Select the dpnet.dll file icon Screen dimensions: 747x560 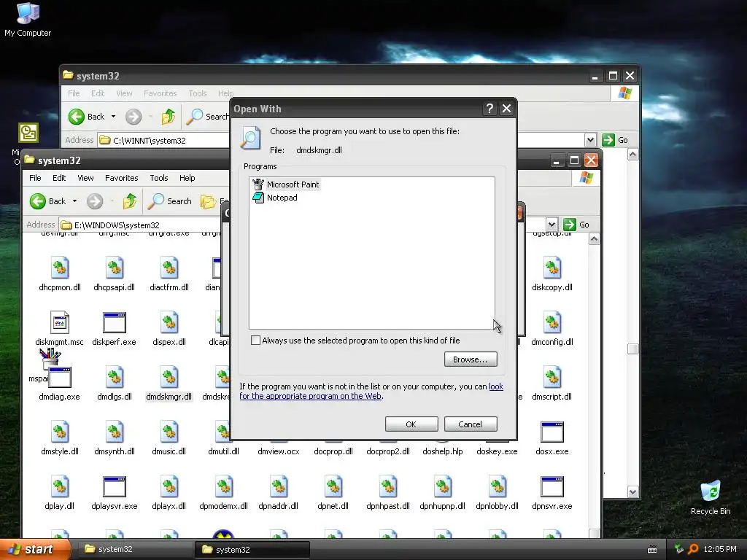click(x=333, y=486)
